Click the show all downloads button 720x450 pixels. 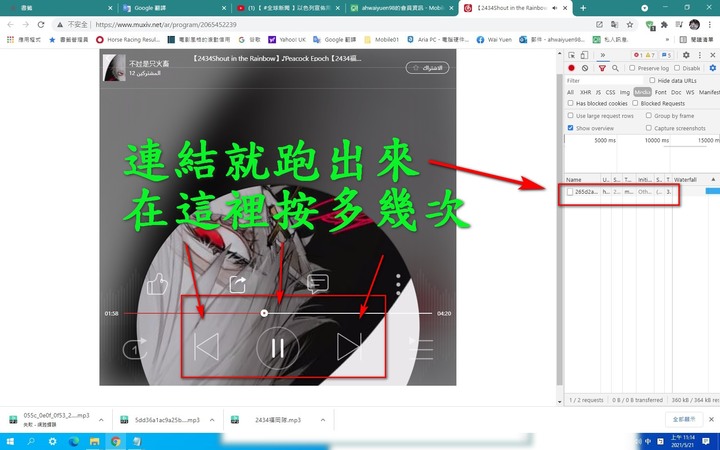click(684, 419)
